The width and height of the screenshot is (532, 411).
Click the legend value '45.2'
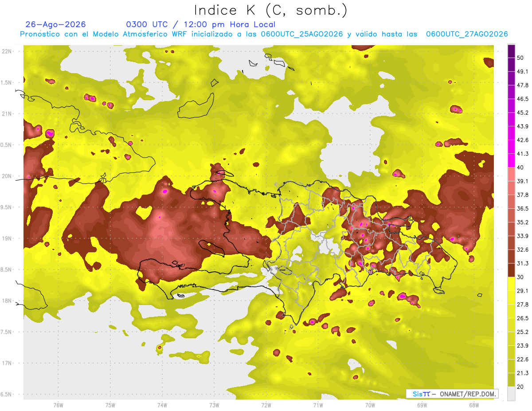point(522,113)
